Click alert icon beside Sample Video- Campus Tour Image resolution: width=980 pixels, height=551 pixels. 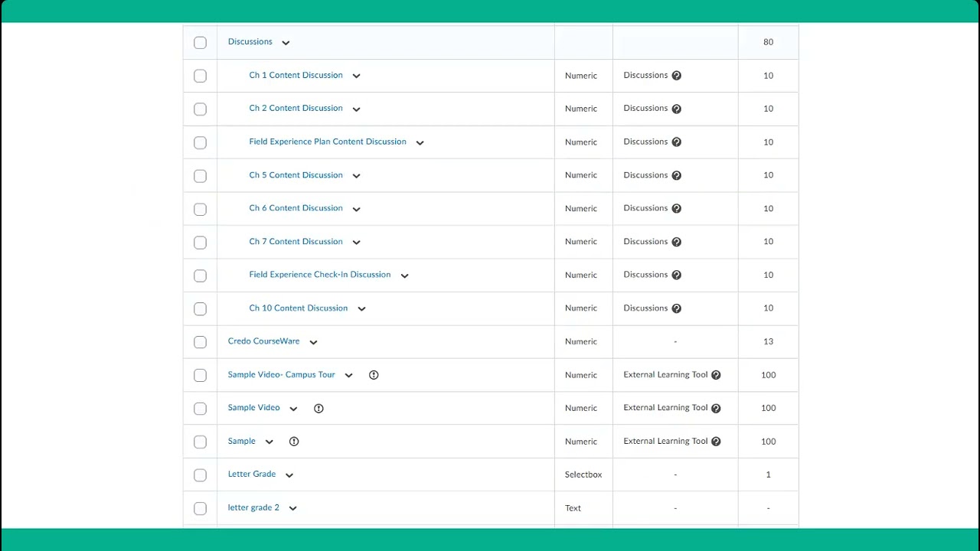click(x=374, y=375)
